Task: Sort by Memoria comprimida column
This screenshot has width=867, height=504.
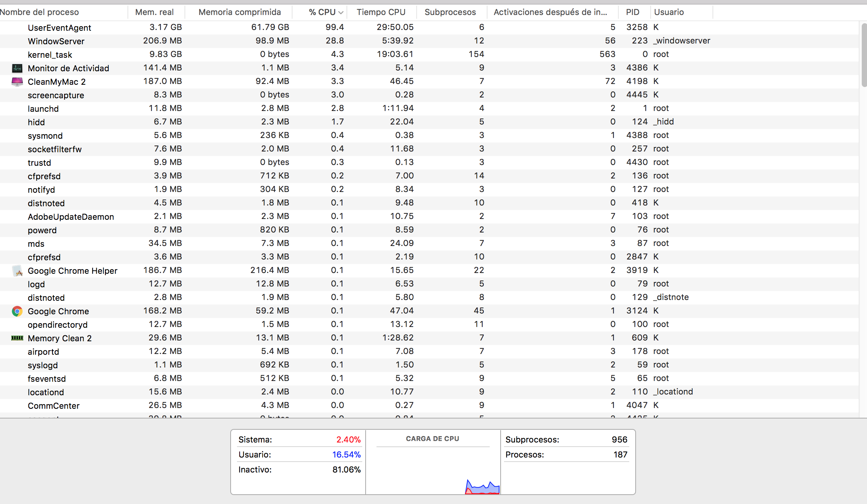Action: 238,12
